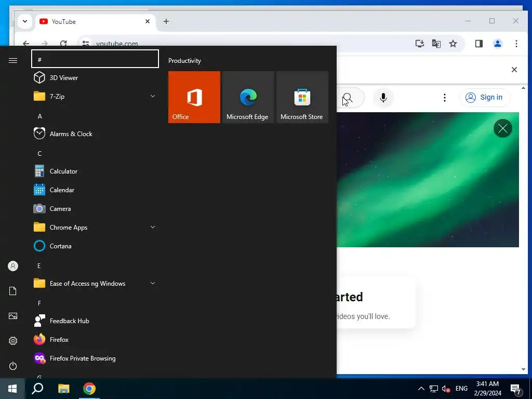Open taskbar search magnifier

click(x=37, y=389)
